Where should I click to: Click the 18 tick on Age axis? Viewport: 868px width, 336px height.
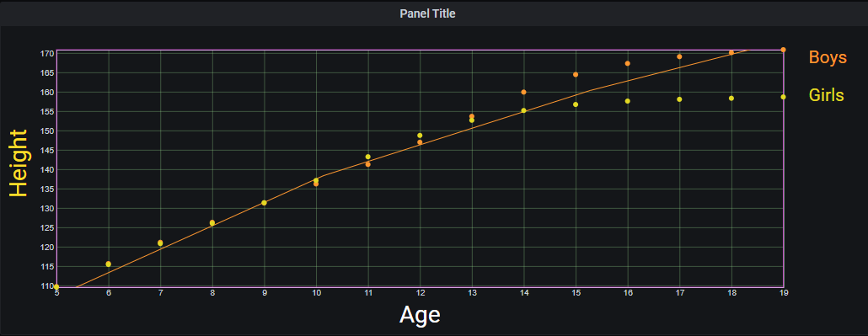coord(731,293)
